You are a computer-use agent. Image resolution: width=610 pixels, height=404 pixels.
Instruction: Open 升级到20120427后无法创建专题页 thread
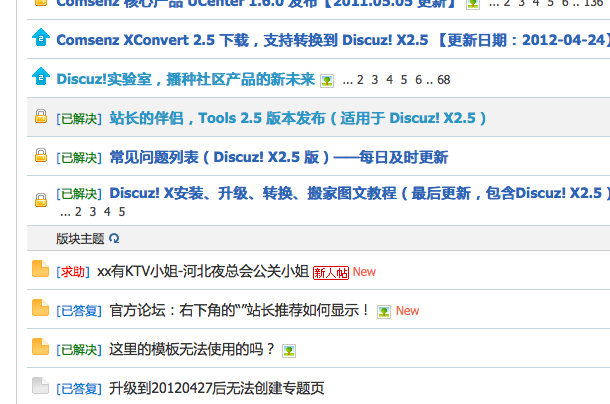[x=217, y=388]
